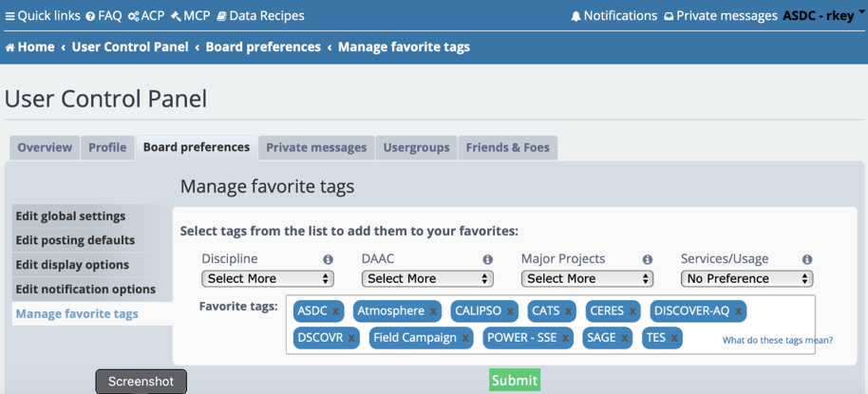Open Edit notification options in sidebar
This screenshot has width=868, height=394.
pos(85,290)
